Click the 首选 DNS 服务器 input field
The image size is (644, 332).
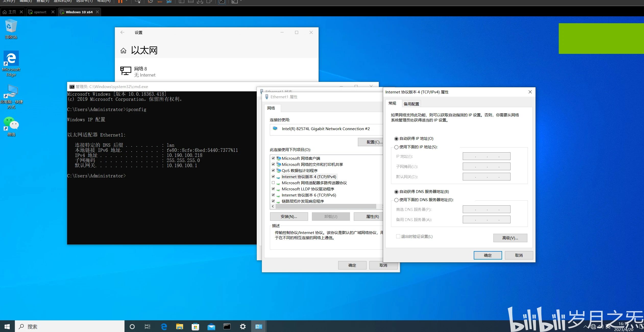tap(487, 209)
